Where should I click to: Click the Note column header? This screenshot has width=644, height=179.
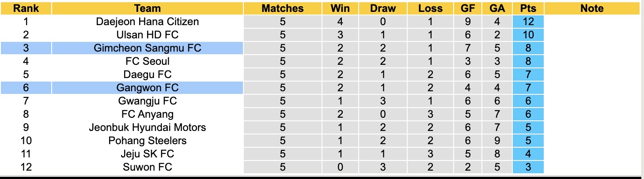point(592,8)
